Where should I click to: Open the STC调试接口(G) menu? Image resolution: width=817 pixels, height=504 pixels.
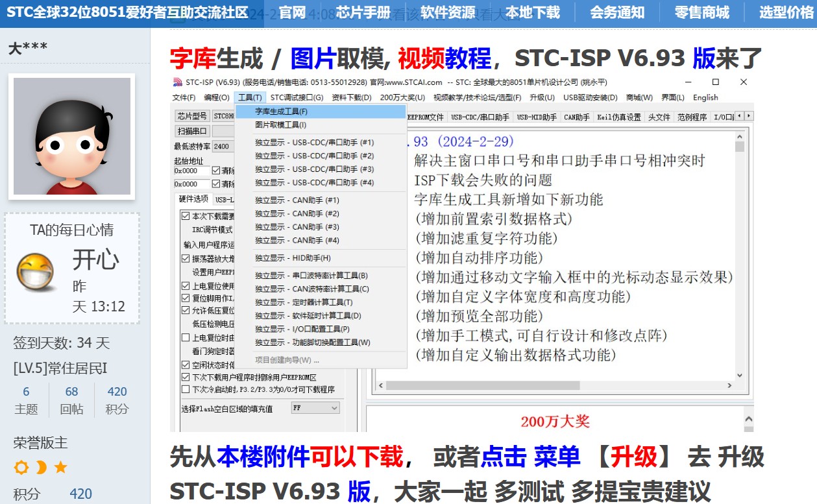tap(297, 97)
